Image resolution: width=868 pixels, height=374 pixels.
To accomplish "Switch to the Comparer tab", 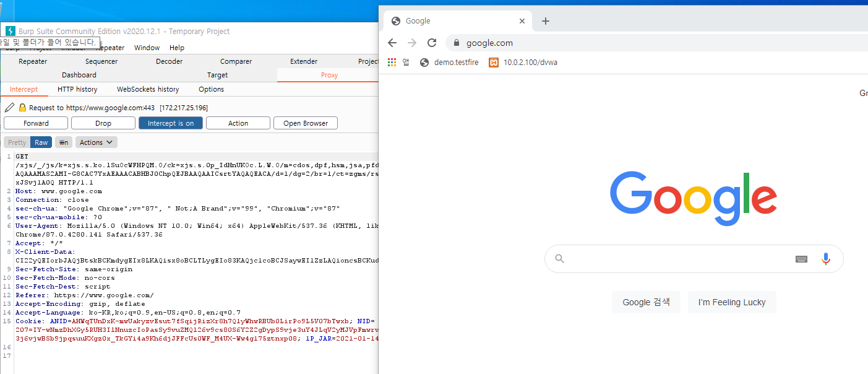I will 236,61.
